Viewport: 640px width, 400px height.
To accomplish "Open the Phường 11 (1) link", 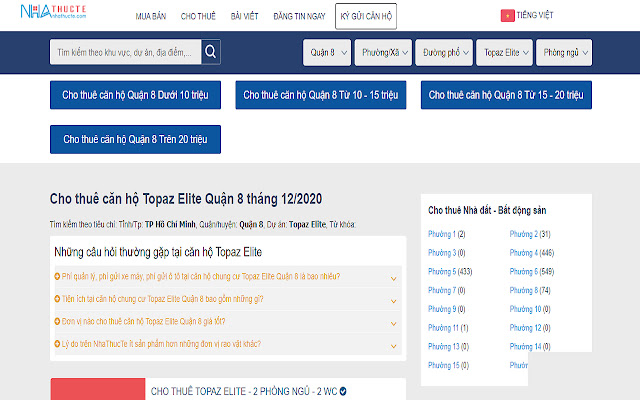I will [x=448, y=328].
